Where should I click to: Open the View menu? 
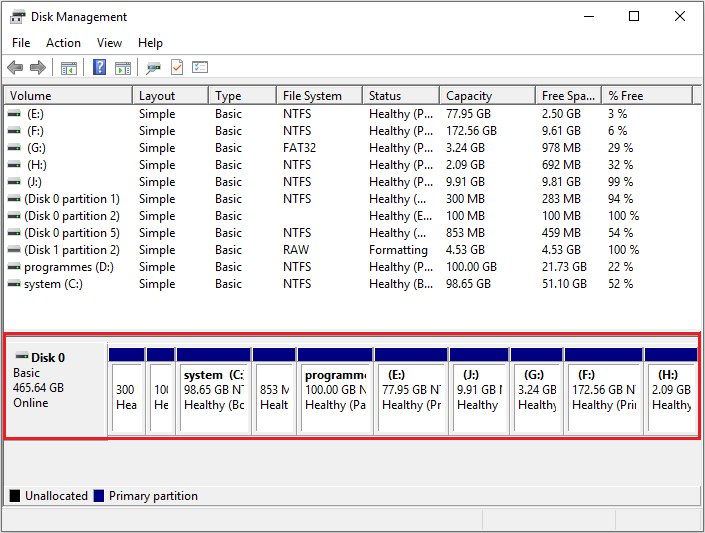click(109, 43)
